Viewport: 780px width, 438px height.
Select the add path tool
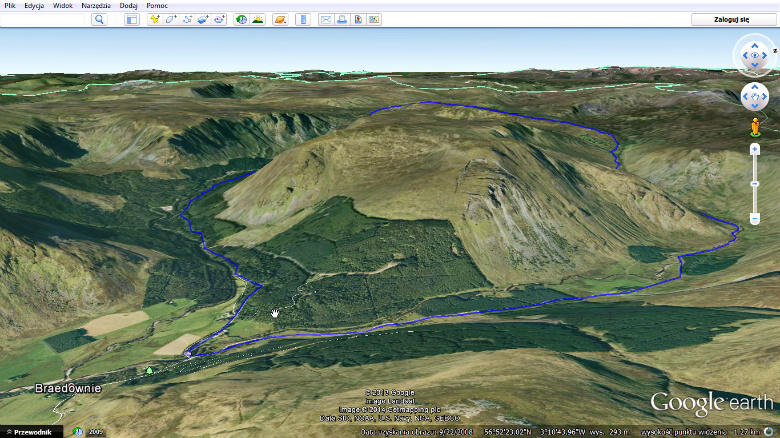(x=187, y=19)
